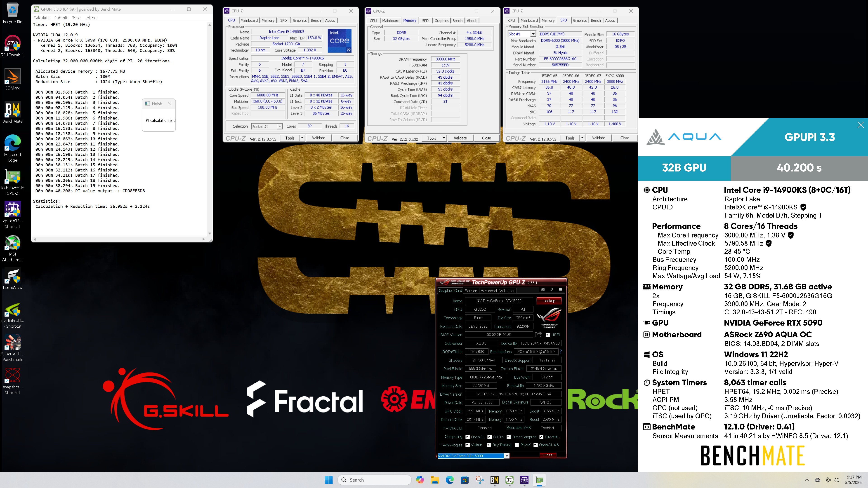This screenshot has height=488, width=868.
Task: Toggle Ray Tracing checkbox in GPU-Z
Action: [x=488, y=445]
